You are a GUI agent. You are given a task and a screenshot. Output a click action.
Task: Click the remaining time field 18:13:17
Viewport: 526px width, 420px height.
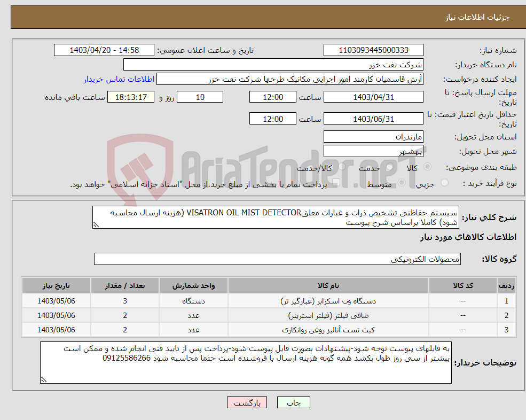[131, 97]
